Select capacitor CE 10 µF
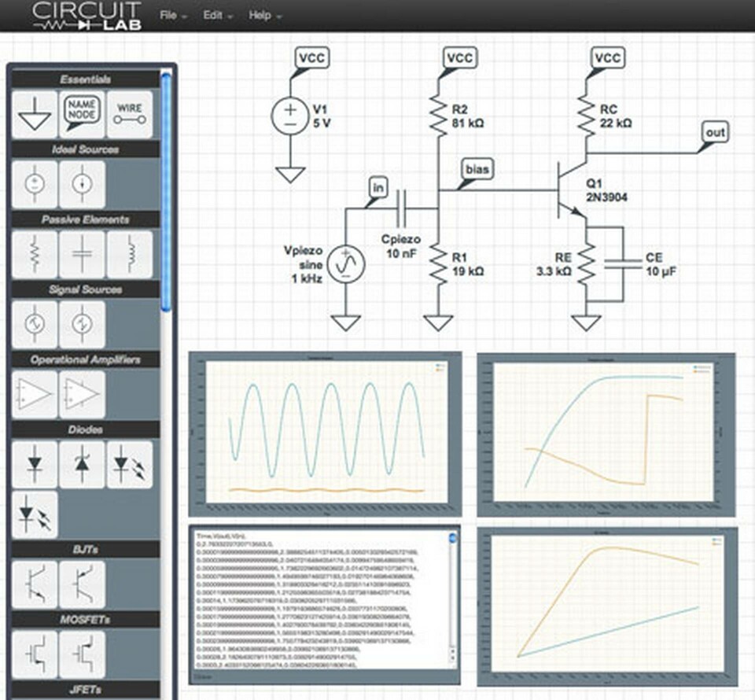Viewport: 755px width, 700px height. [x=623, y=264]
